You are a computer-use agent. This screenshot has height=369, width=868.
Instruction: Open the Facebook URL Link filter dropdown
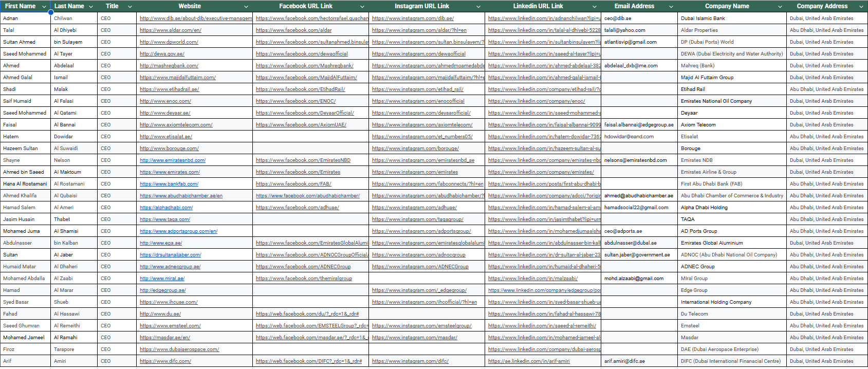tap(362, 7)
